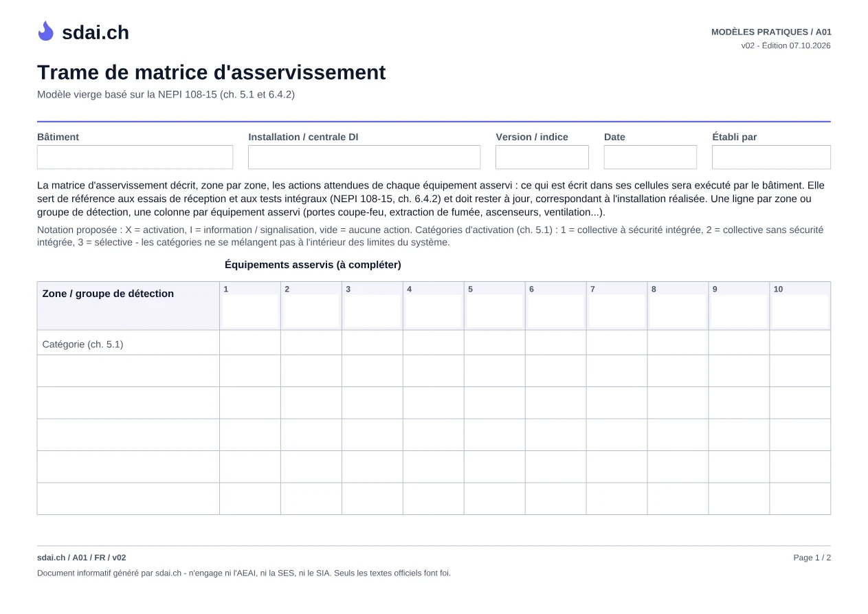Click the 'Trame de matrice d'asservissement' title
868x614 pixels.
(x=211, y=72)
